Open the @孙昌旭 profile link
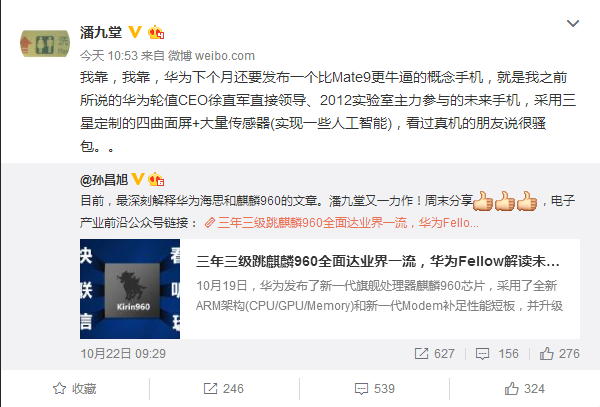The width and height of the screenshot is (600, 407). (104, 180)
